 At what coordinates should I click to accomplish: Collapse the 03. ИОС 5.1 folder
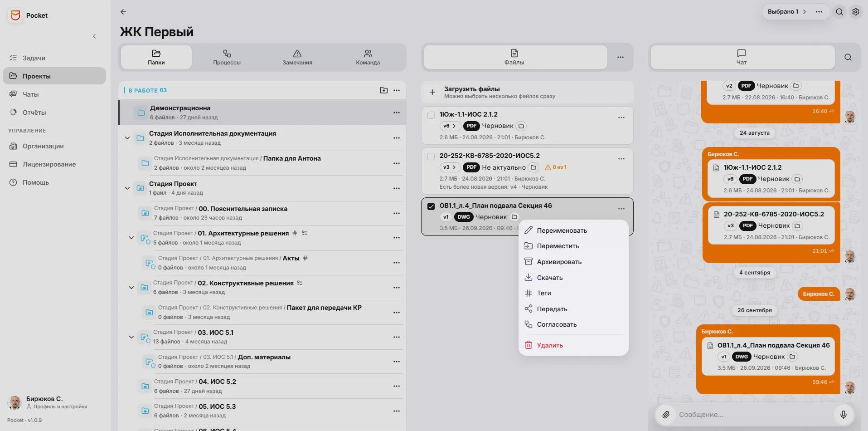(131, 337)
